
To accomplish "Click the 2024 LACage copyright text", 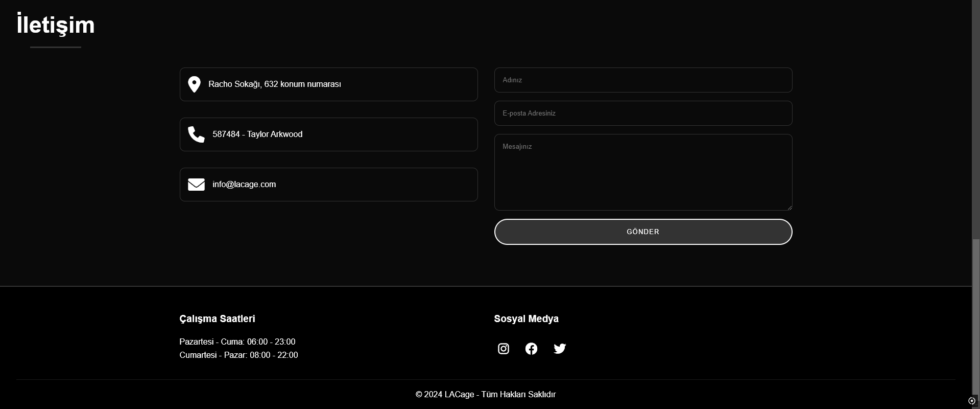I will click(485, 395).
